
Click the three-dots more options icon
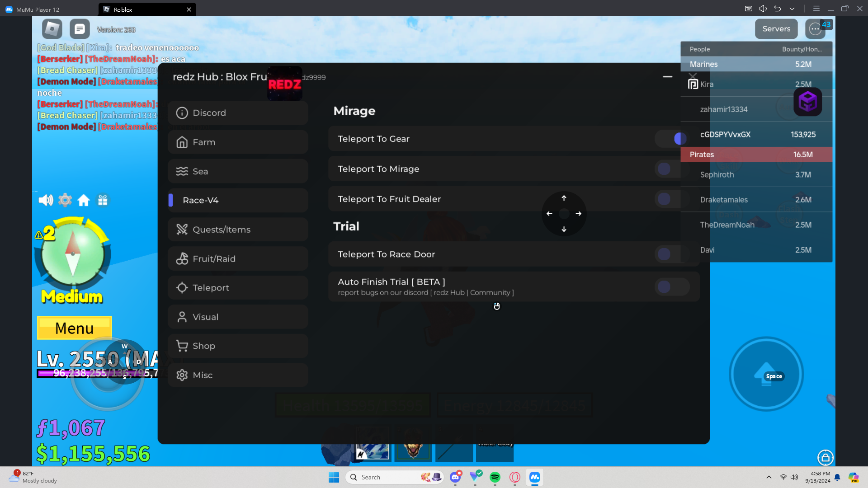click(x=815, y=29)
